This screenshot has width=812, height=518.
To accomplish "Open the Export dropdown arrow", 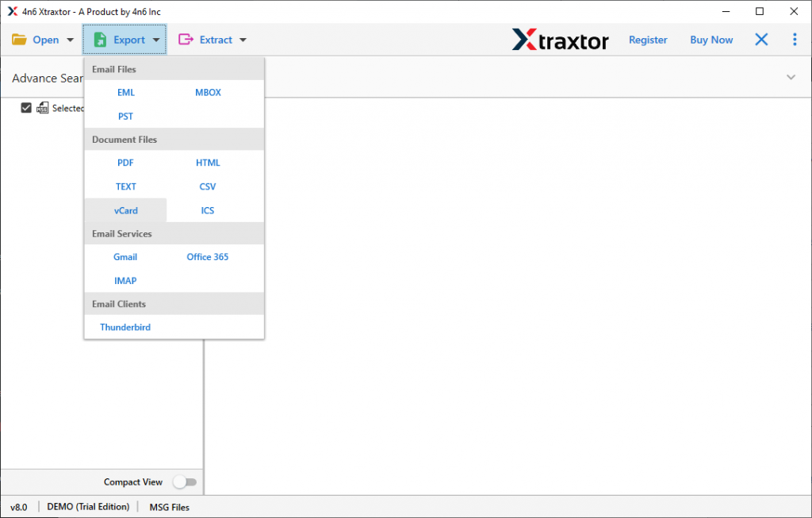I will click(x=155, y=39).
